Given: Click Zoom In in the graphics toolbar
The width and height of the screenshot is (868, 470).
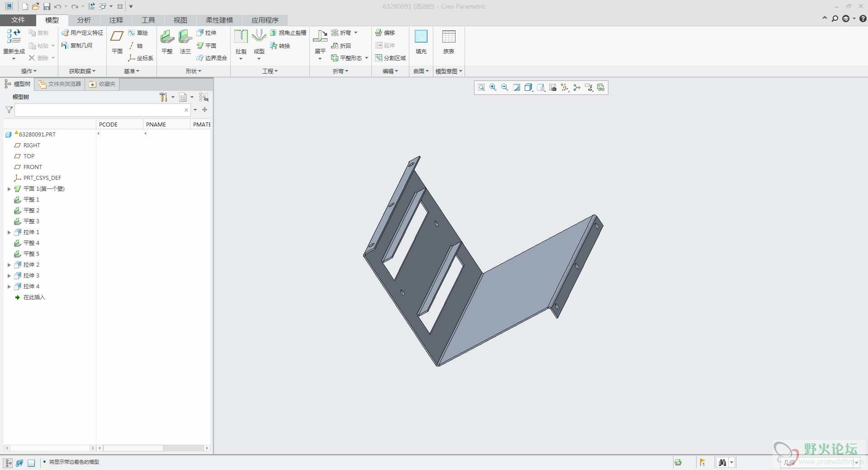Looking at the screenshot, I should pyautogui.click(x=493, y=88).
